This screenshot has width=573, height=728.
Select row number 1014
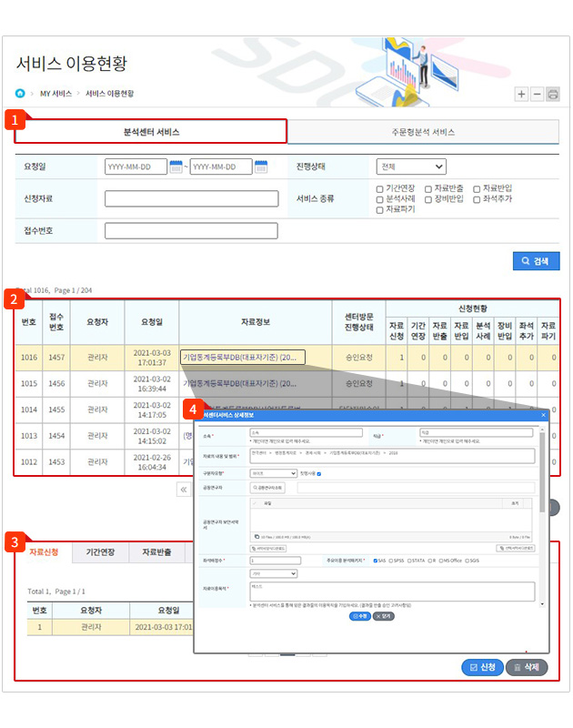[x=29, y=409]
